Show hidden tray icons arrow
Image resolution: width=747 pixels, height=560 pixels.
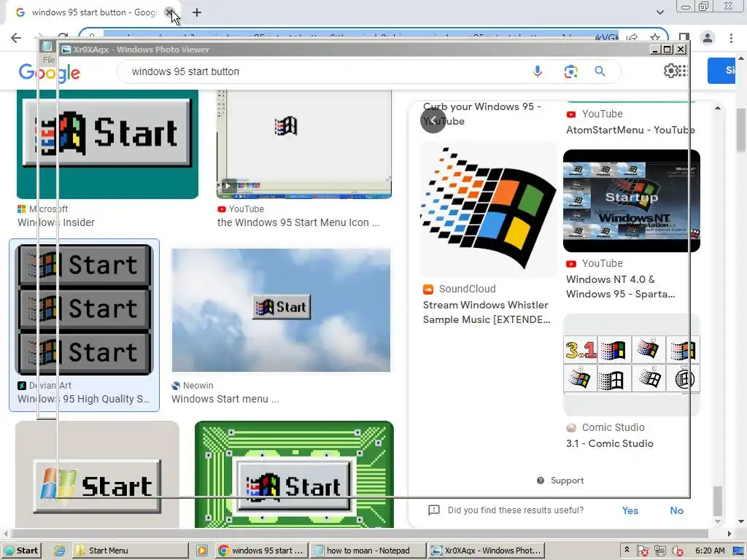click(x=627, y=550)
